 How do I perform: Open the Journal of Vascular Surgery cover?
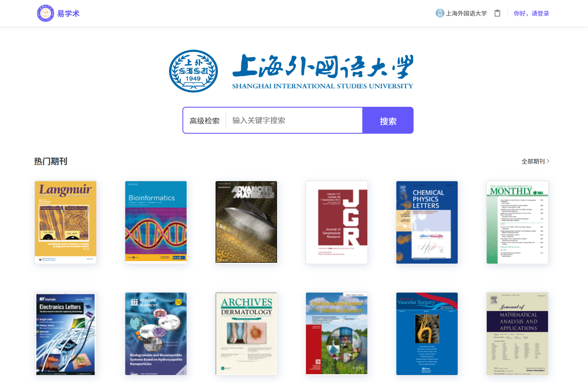coord(427,333)
